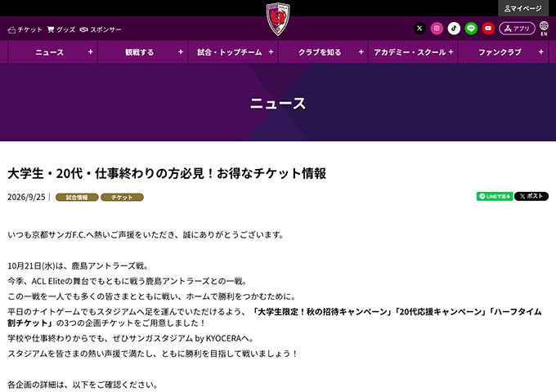Click the Kyoto Sanga club crest logo

point(278,19)
